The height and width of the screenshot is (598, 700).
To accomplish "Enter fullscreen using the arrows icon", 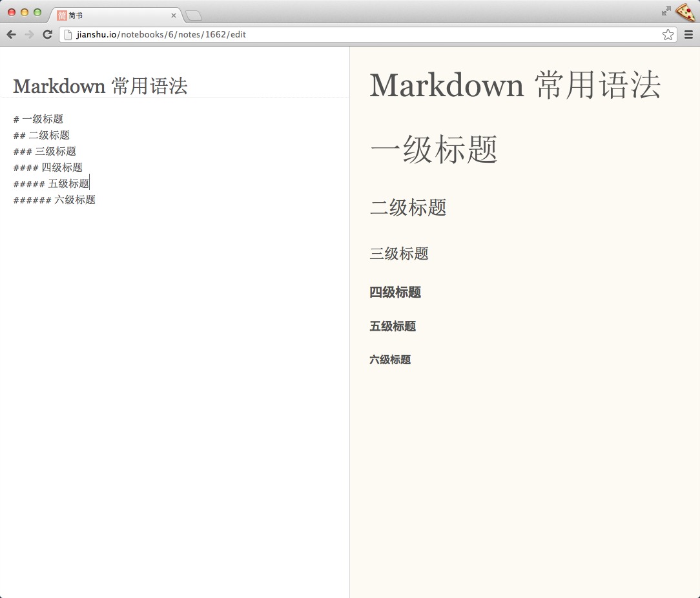I will coord(666,11).
